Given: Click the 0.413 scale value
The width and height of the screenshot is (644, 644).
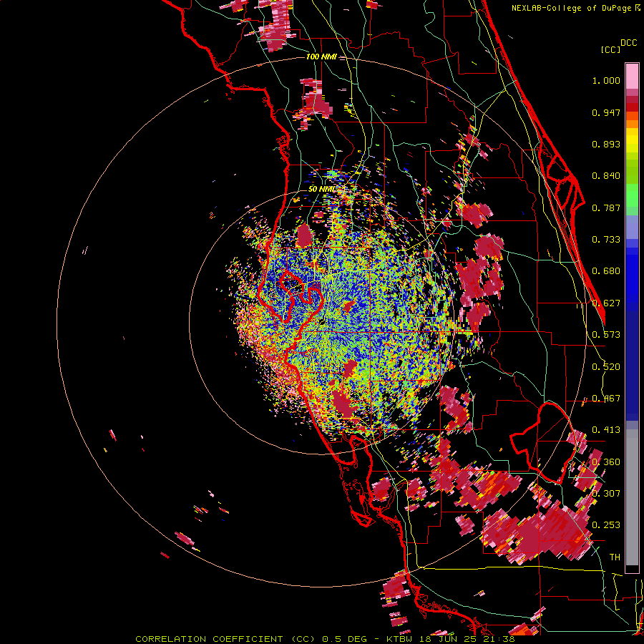Looking at the screenshot, I should [606, 430].
